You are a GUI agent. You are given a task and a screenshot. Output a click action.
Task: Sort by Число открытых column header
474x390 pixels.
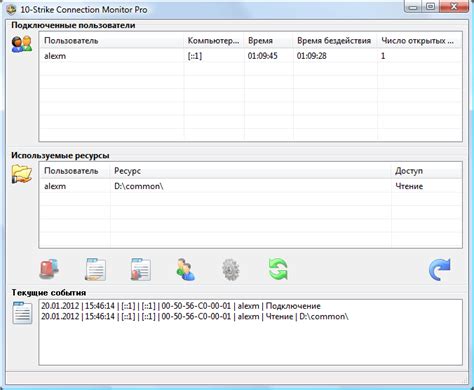(419, 41)
